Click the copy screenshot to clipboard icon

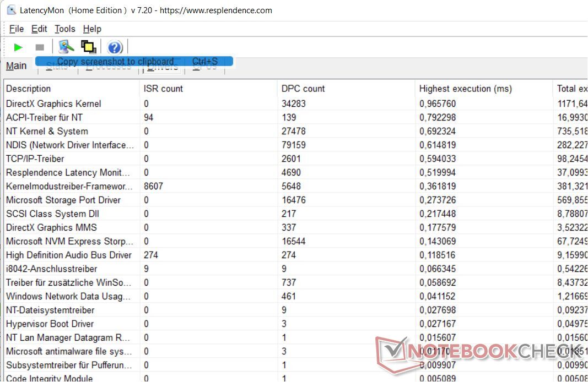[x=89, y=47]
